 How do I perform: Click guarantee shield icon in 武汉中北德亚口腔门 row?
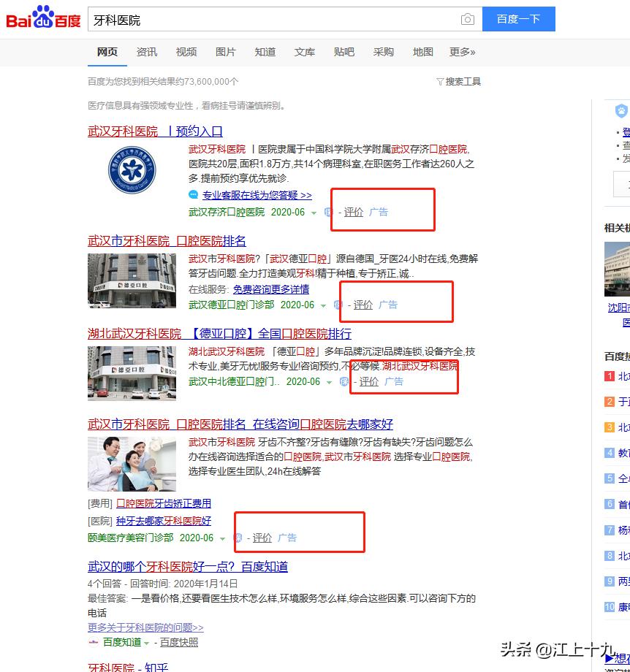344,381
